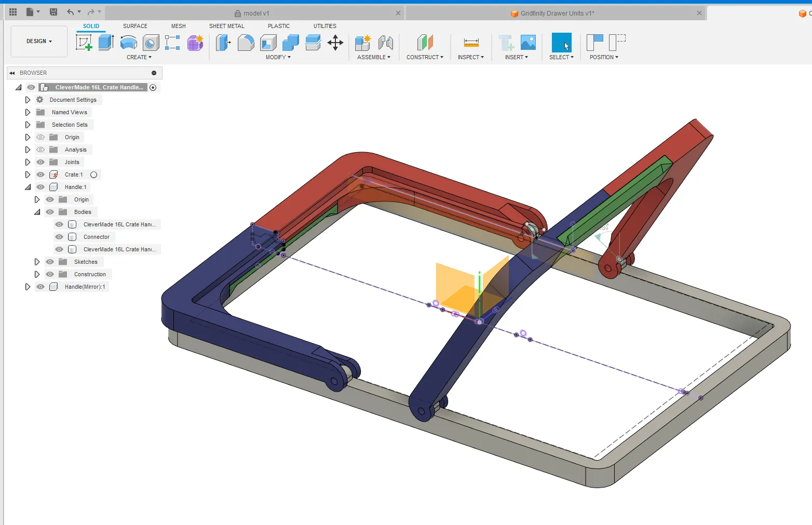Switch to the SURFACE tab
Image resolution: width=812 pixels, height=525 pixels.
point(135,26)
